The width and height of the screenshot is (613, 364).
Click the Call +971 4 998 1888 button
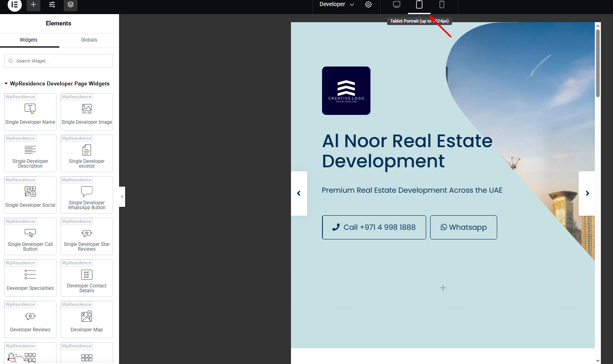[374, 227]
